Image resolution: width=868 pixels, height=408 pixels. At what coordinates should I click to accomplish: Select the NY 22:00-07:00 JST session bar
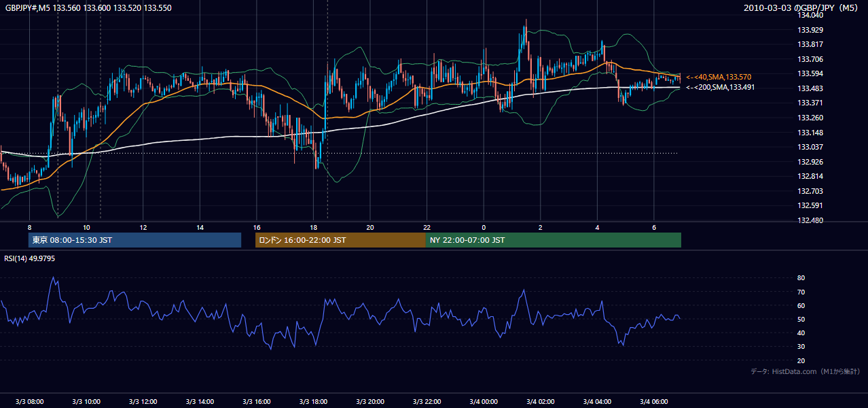554,240
